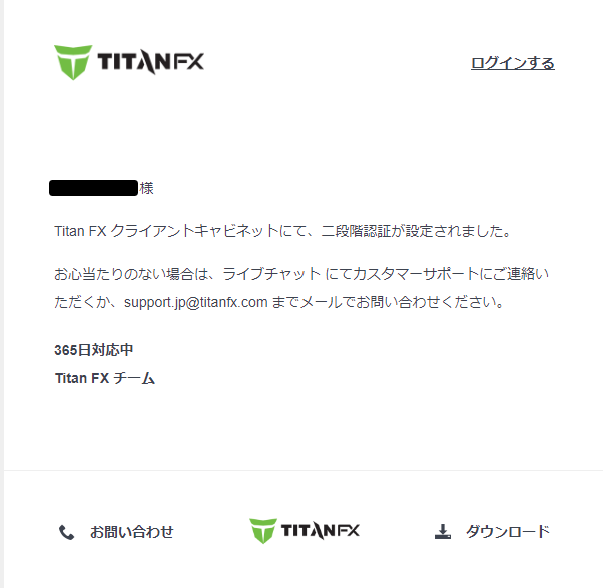Click the 様 honorific after the name

pos(146,188)
